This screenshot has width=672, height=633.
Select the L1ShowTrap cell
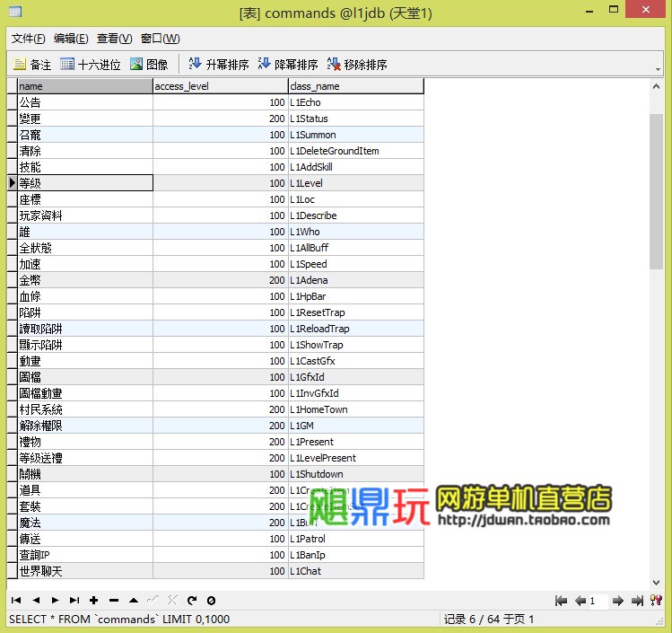coord(356,345)
